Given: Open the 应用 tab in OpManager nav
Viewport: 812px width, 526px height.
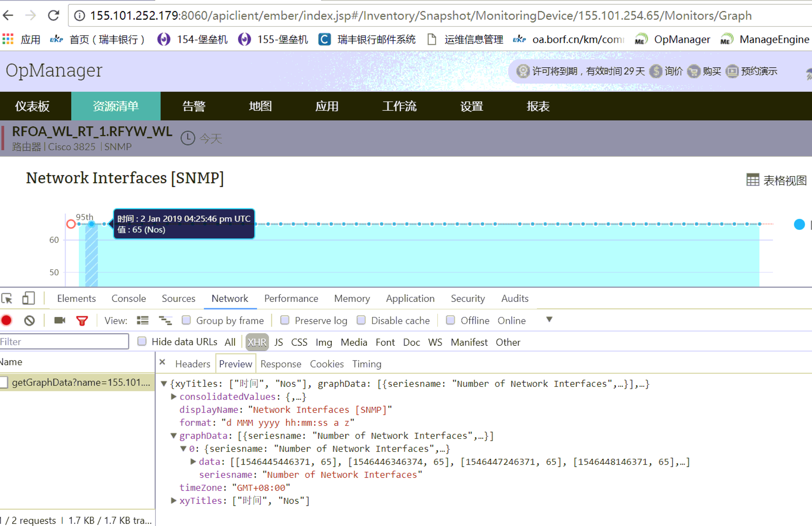Looking at the screenshot, I should (327, 106).
